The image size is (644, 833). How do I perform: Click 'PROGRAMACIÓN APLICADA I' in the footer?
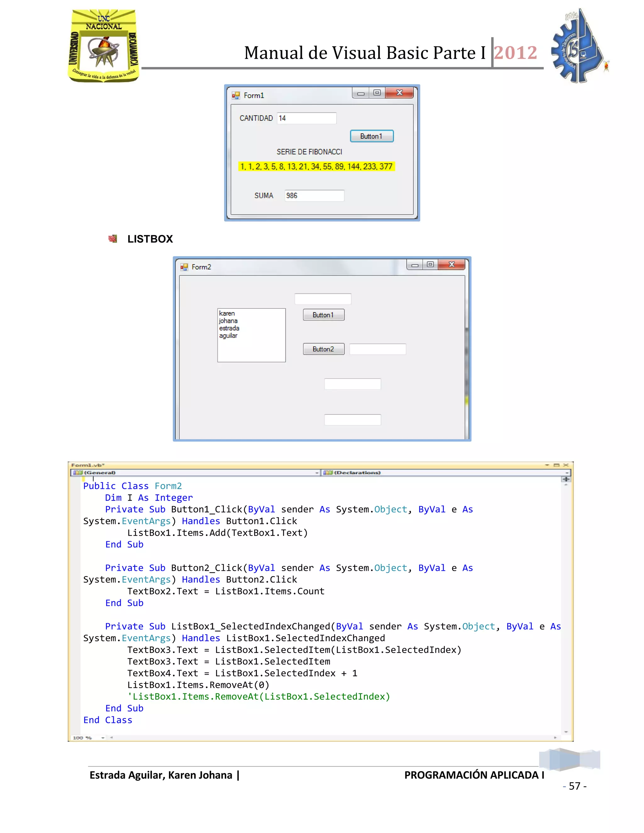[474, 775]
